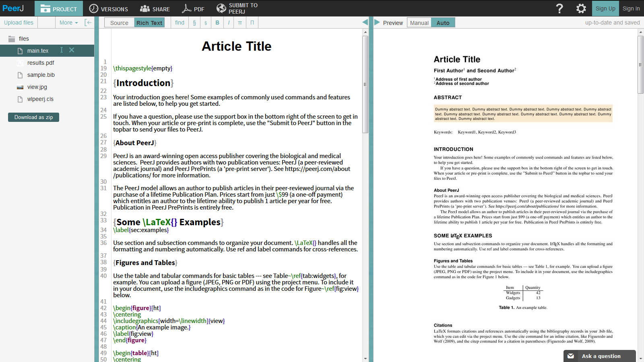The width and height of the screenshot is (644, 362).
Task: Click the Introduction section heading in editor
Action: (x=143, y=83)
